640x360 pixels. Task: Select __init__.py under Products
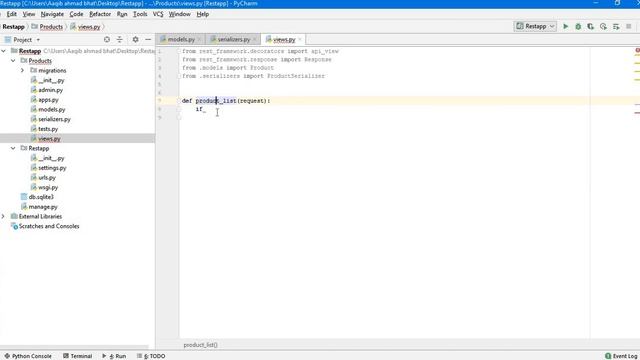coord(51,80)
